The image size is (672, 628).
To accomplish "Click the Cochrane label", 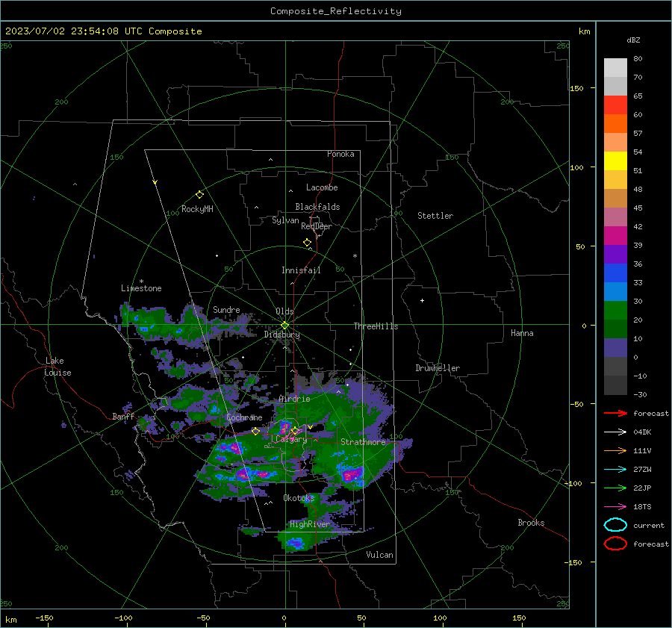I will (244, 417).
